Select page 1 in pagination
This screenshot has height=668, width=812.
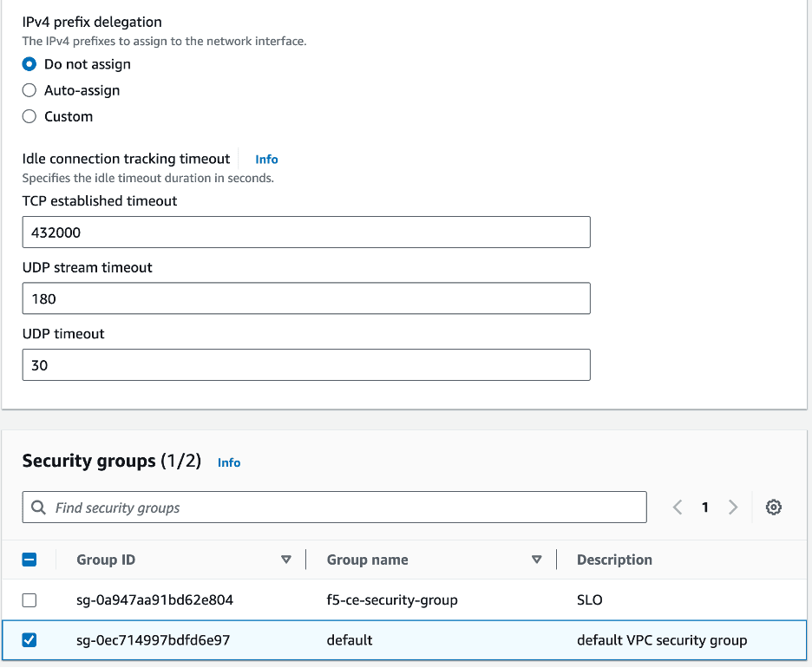(x=705, y=508)
